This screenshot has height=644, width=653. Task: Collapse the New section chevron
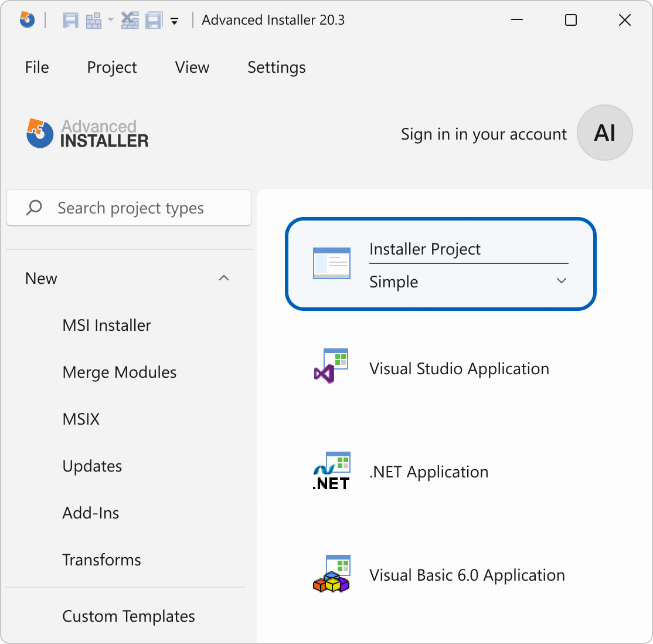tap(224, 278)
